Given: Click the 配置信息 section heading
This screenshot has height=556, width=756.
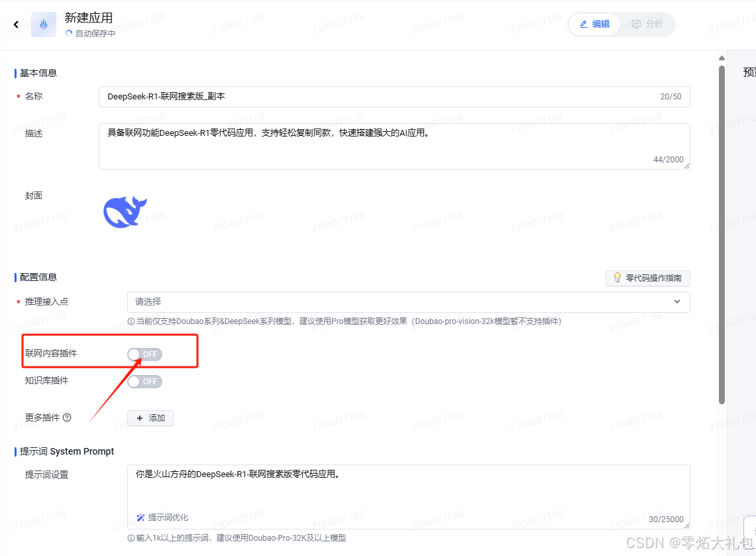Looking at the screenshot, I should [38, 277].
